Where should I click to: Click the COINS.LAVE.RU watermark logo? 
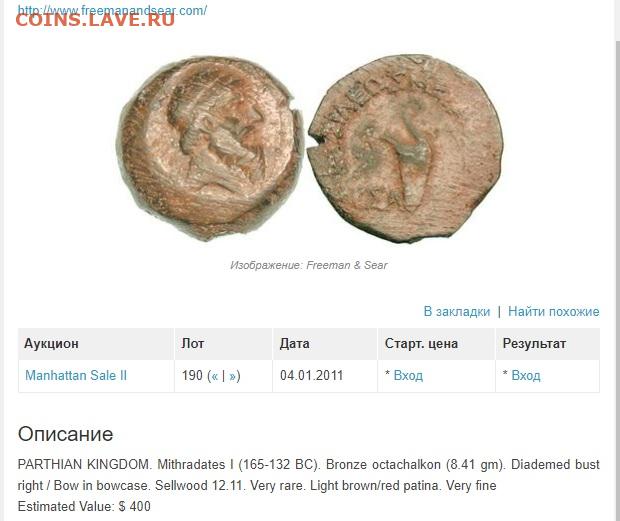[95, 20]
